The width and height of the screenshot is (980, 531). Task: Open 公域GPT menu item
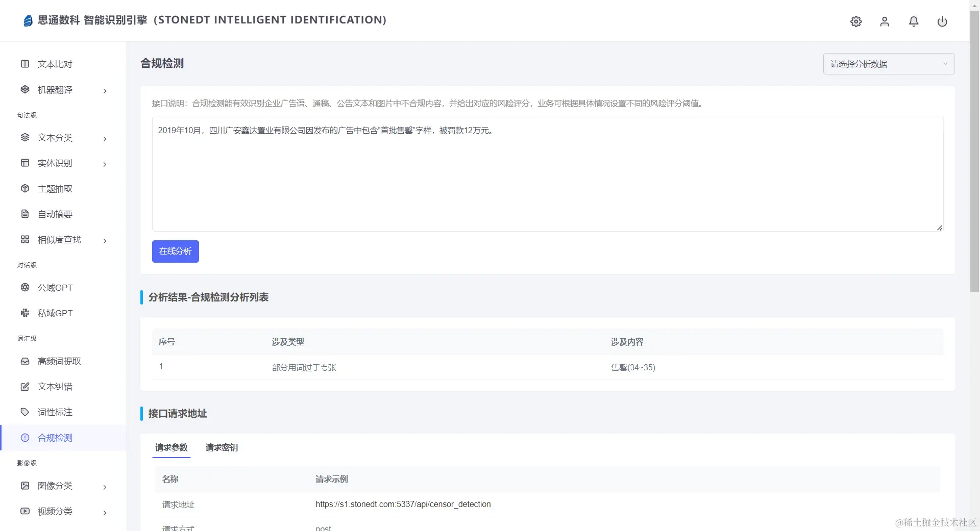63,288
